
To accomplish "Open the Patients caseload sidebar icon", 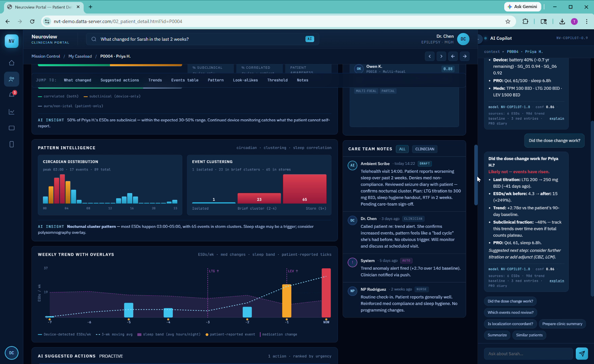I will point(11,79).
